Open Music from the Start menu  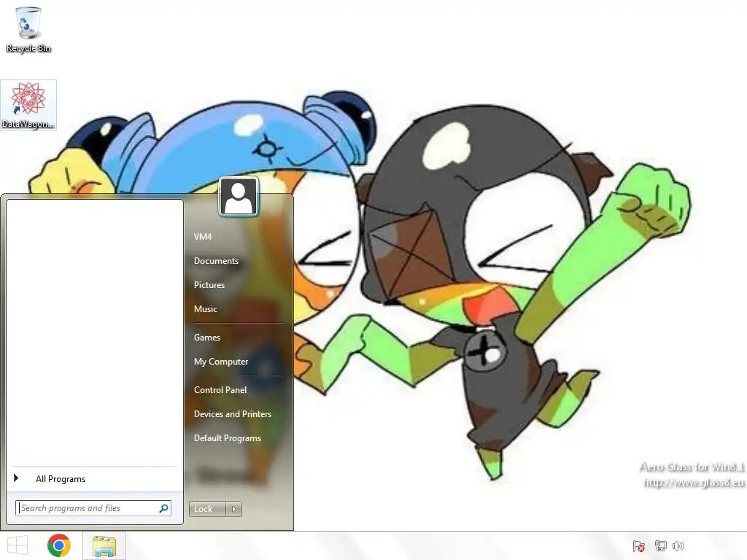click(x=205, y=309)
